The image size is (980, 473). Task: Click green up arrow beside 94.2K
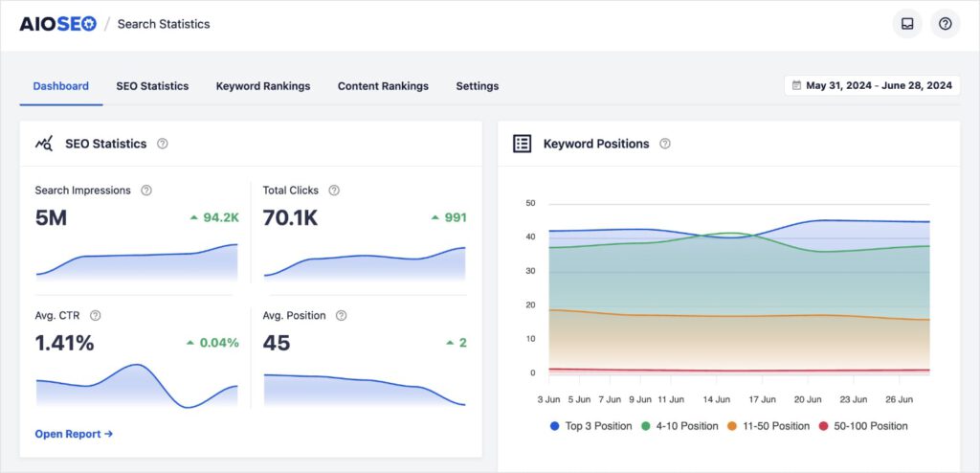(193, 217)
